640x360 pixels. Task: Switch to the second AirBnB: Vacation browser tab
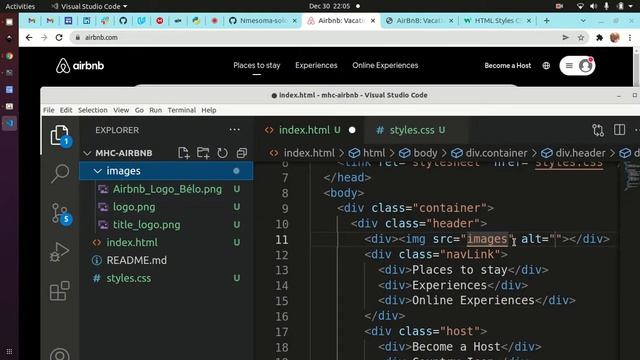tap(419, 20)
